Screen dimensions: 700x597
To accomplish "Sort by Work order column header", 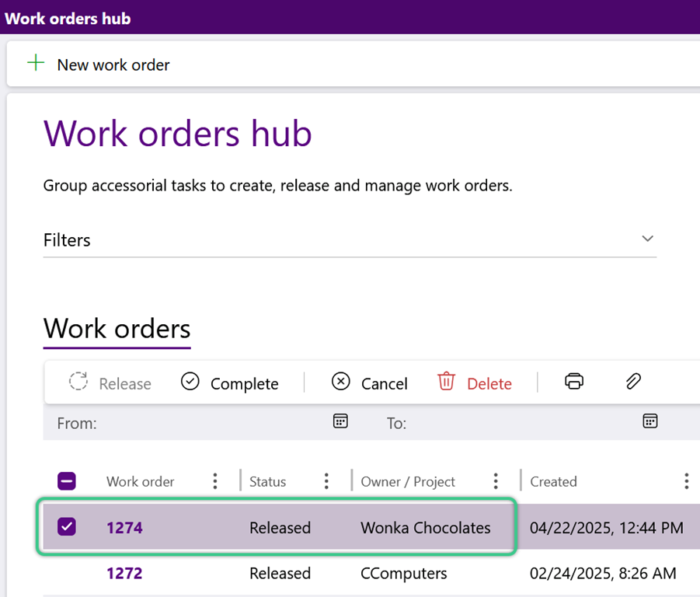I will [x=140, y=482].
